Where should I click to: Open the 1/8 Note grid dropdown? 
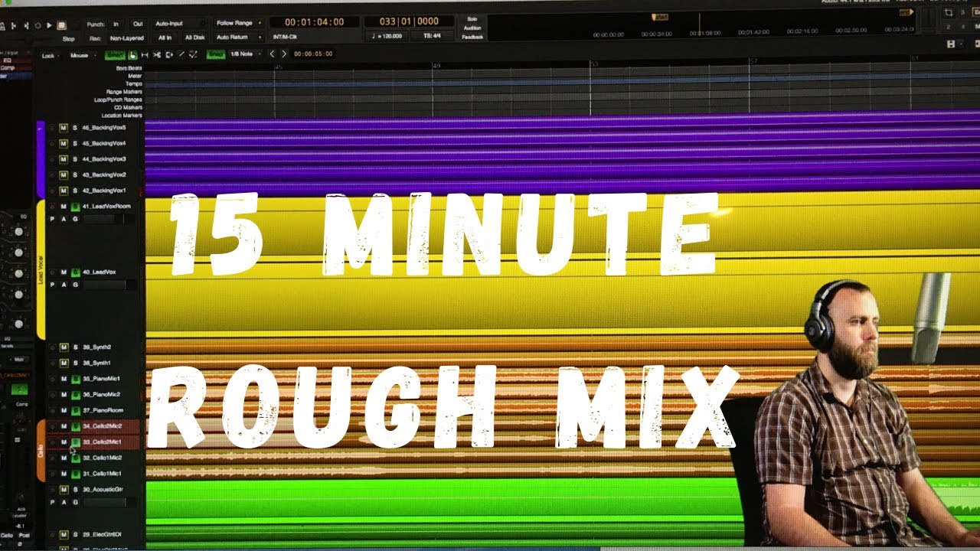click(246, 54)
